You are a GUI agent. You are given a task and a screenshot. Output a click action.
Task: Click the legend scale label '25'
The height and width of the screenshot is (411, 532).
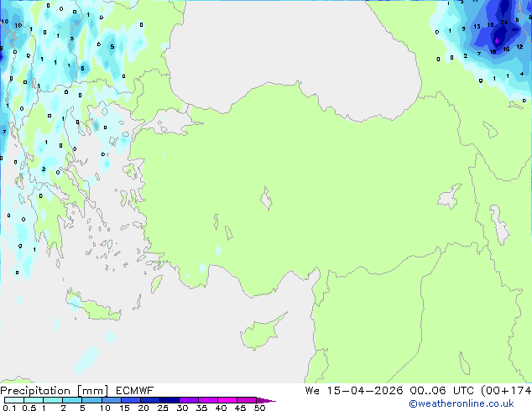163,408
